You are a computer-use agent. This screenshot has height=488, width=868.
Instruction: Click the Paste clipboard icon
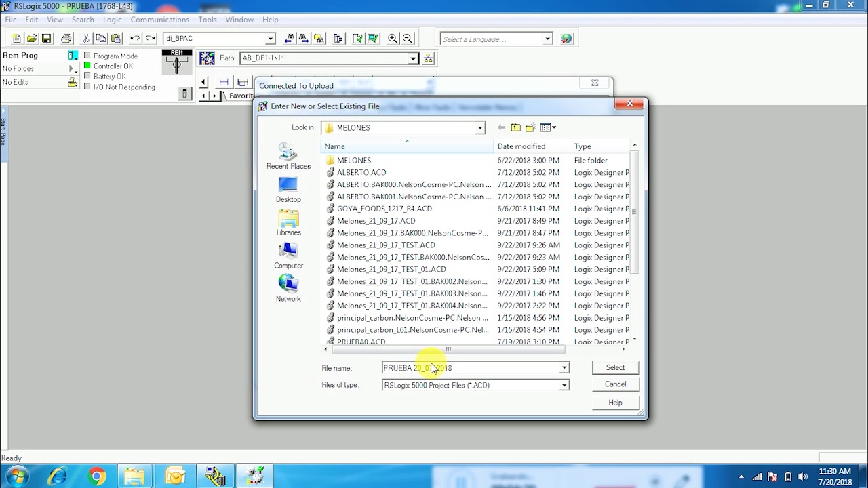[116, 39]
